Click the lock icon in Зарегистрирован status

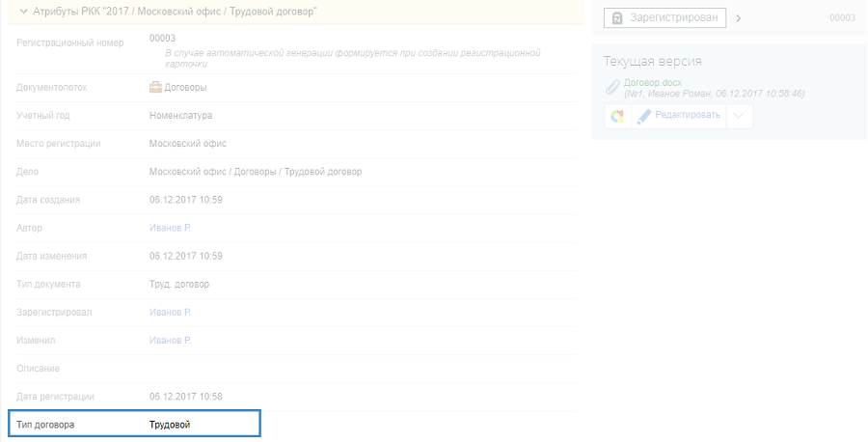tap(616, 17)
